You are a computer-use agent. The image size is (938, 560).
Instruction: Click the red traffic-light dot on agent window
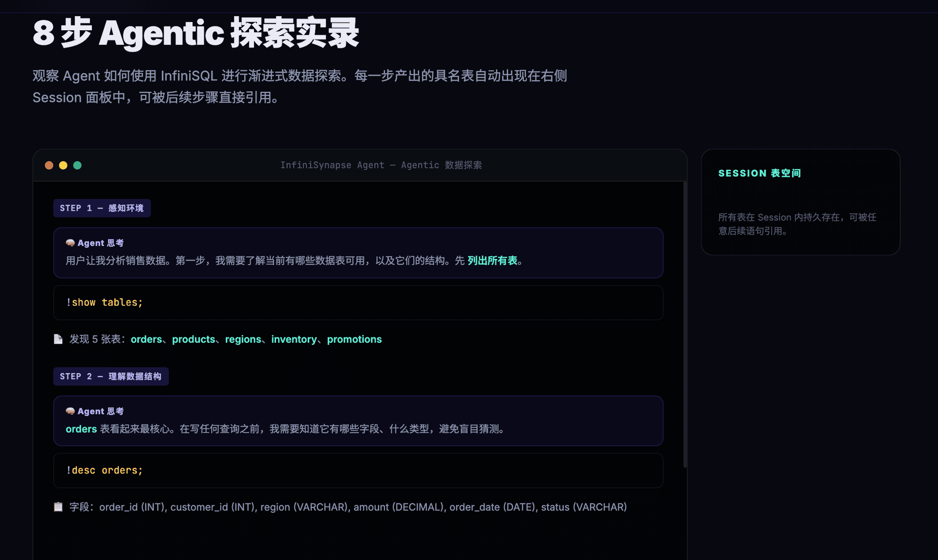[49, 165]
